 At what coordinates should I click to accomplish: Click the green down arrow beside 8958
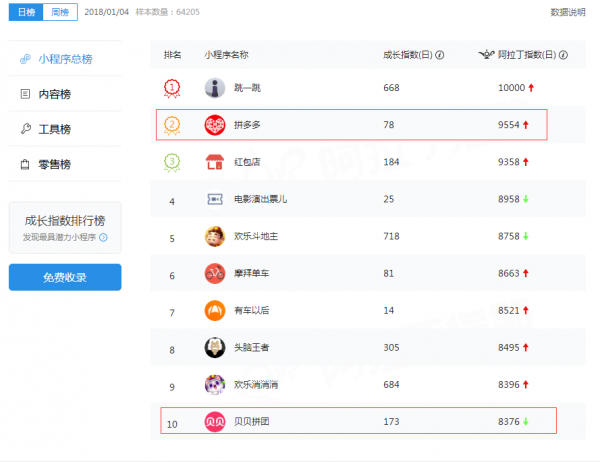pos(526,199)
